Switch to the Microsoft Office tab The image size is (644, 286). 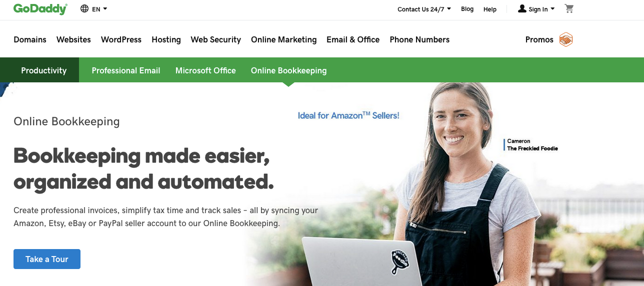point(205,70)
